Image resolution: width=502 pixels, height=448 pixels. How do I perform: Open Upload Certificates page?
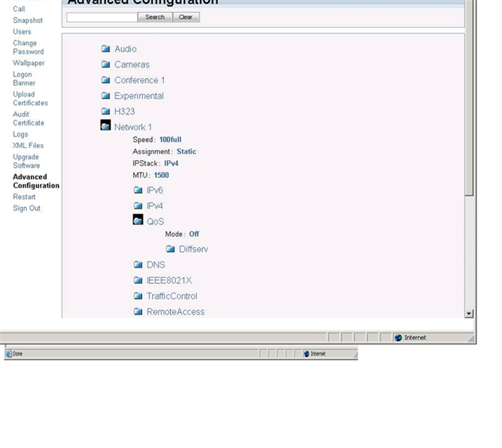click(31, 98)
